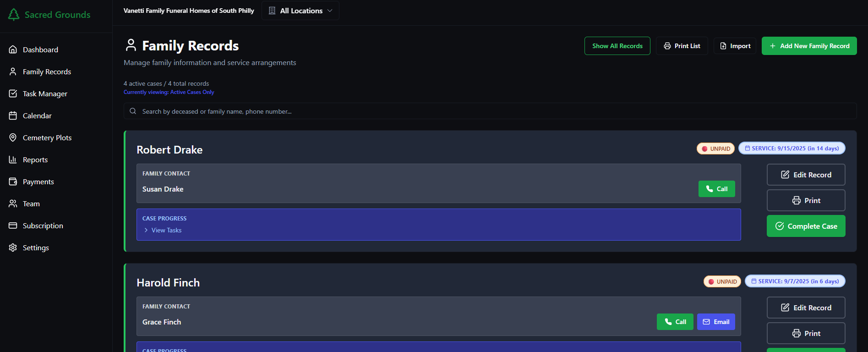This screenshot has width=868, height=352.
Task: Click the file import icon
Action: click(723, 46)
